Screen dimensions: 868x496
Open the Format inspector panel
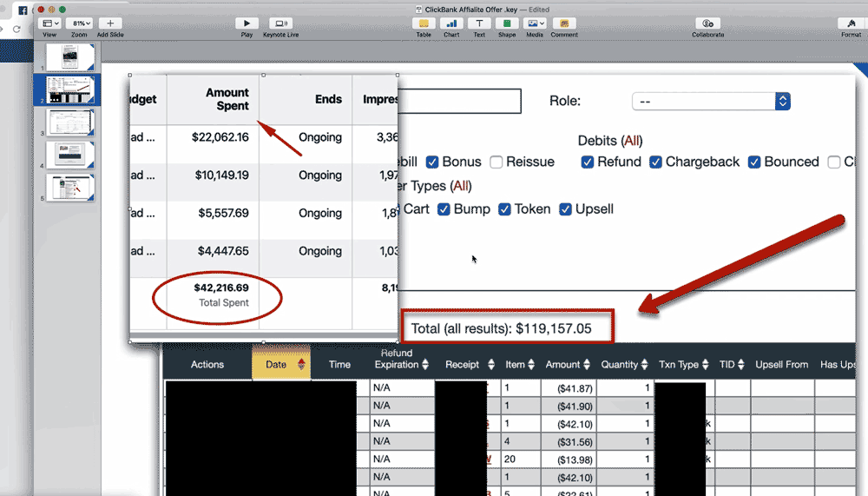point(851,23)
